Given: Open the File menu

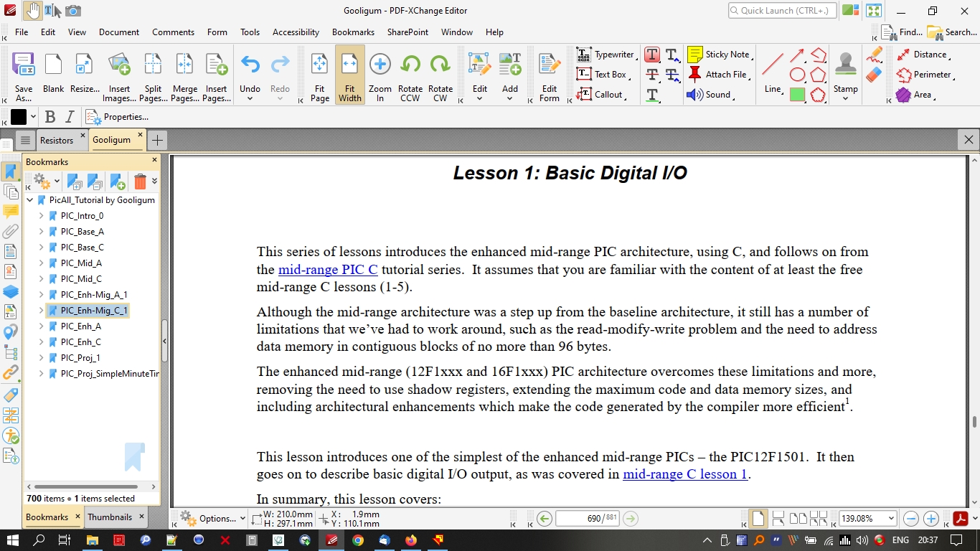Looking at the screenshot, I should point(22,32).
